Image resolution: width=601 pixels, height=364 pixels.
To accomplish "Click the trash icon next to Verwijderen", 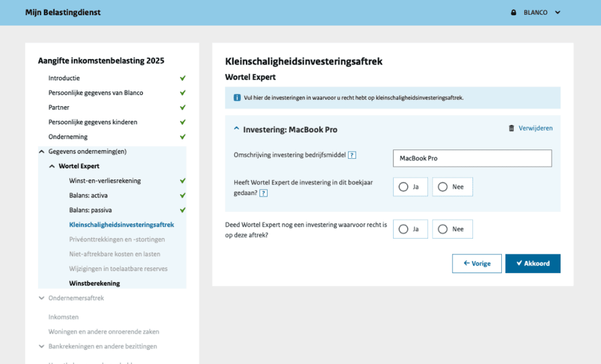I will (511, 128).
